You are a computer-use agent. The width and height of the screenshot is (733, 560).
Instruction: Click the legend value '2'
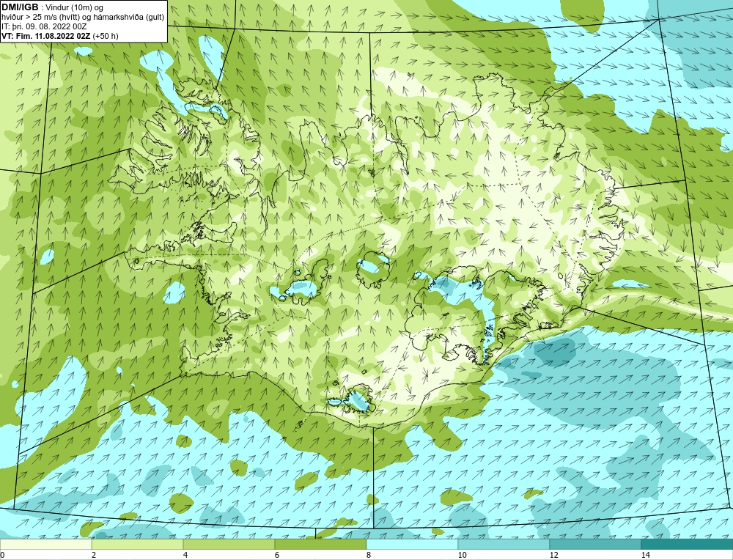click(94, 555)
